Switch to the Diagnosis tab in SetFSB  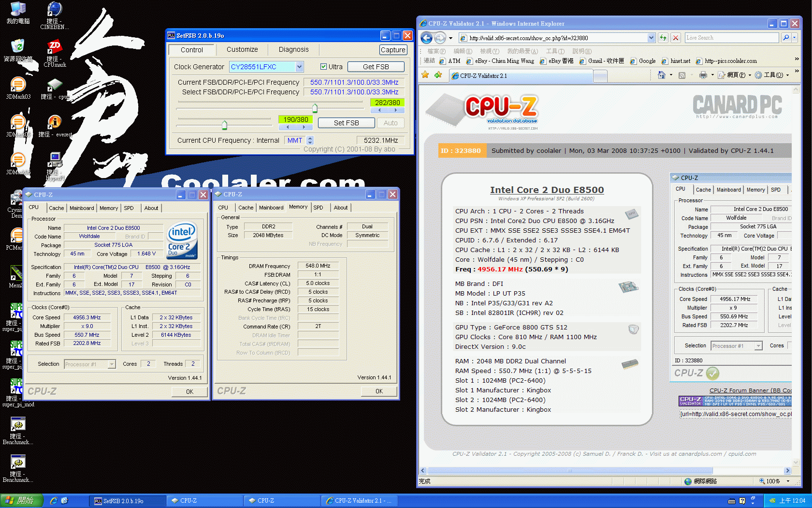[293, 49]
